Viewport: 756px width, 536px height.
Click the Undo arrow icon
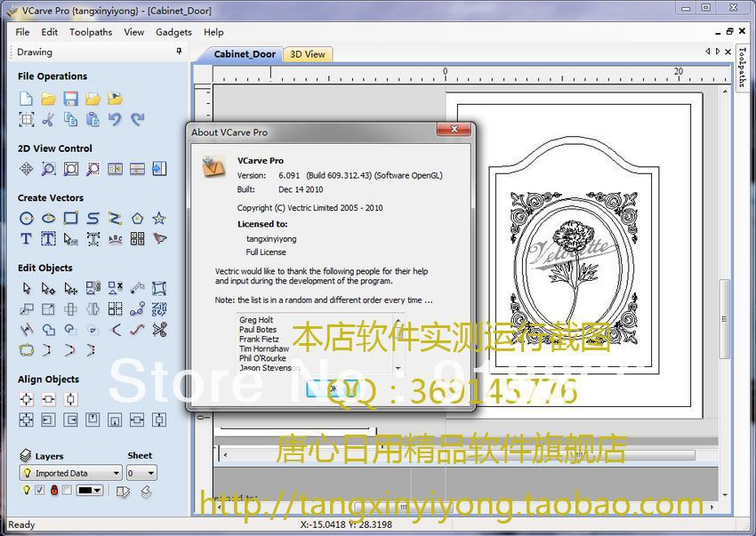point(115,119)
